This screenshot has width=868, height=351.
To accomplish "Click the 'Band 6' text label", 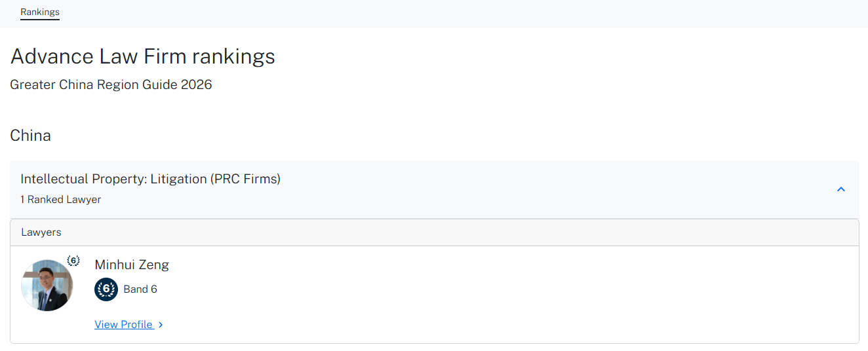I will click(x=140, y=289).
